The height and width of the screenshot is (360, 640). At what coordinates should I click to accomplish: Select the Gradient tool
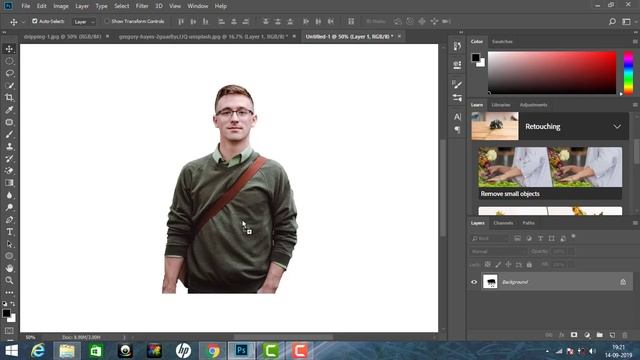[x=9, y=183]
